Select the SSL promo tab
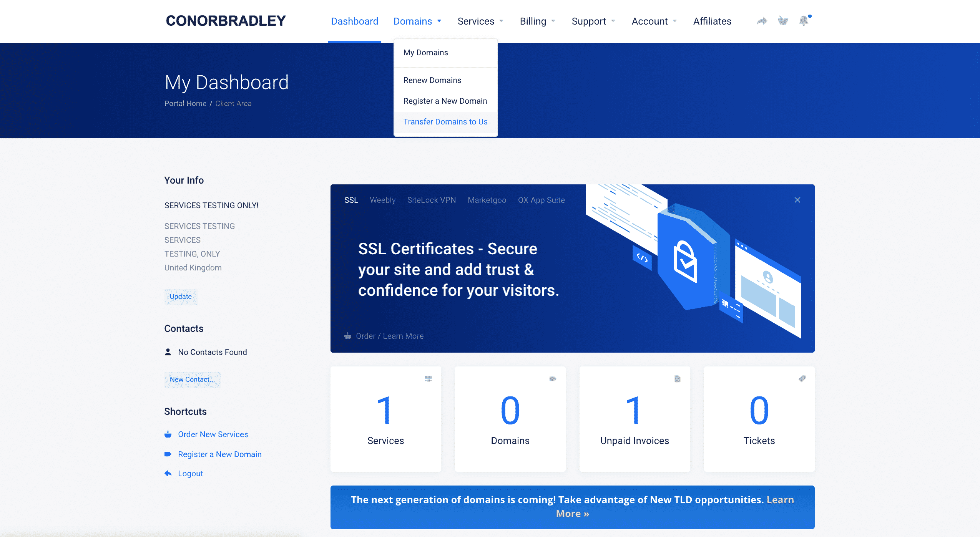 (351, 200)
